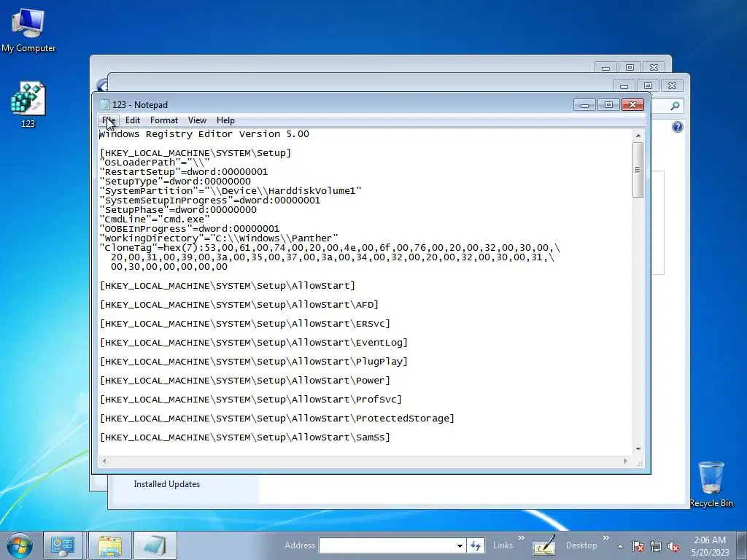Maximize the middle background window
Image resolution: width=747 pixels, height=560 pixels.
tap(648, 86)
